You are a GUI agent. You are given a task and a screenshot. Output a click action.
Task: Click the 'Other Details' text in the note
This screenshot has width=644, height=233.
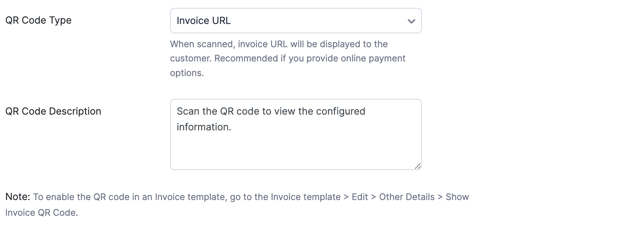(406, 197)
